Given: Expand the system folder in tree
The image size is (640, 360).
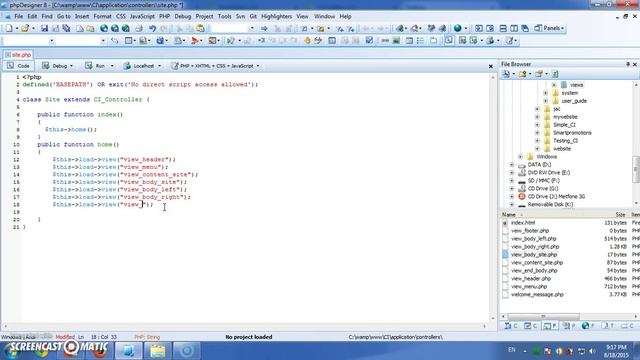Looking at the screenshot, I should pos(545,93).
